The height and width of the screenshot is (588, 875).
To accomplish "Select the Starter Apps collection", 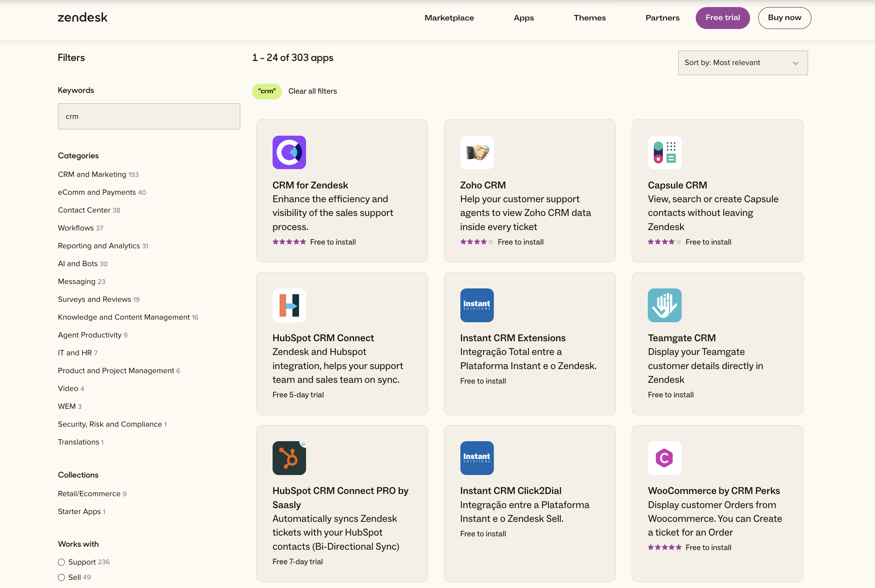I will tap(81, 511).
